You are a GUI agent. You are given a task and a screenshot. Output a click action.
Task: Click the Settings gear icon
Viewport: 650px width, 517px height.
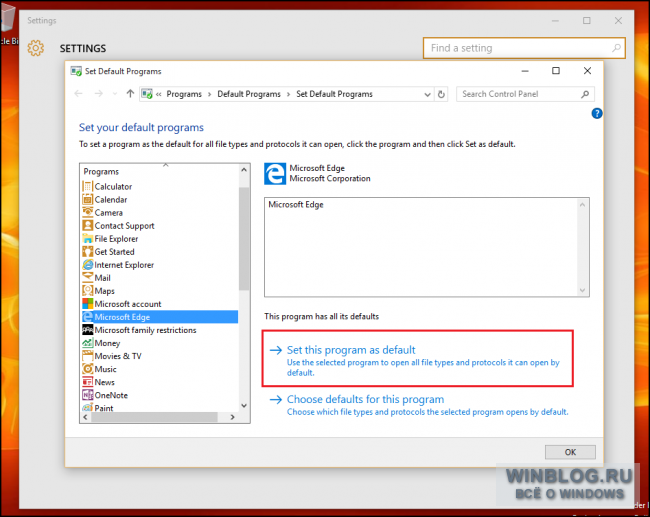click(x=36, y=48)
